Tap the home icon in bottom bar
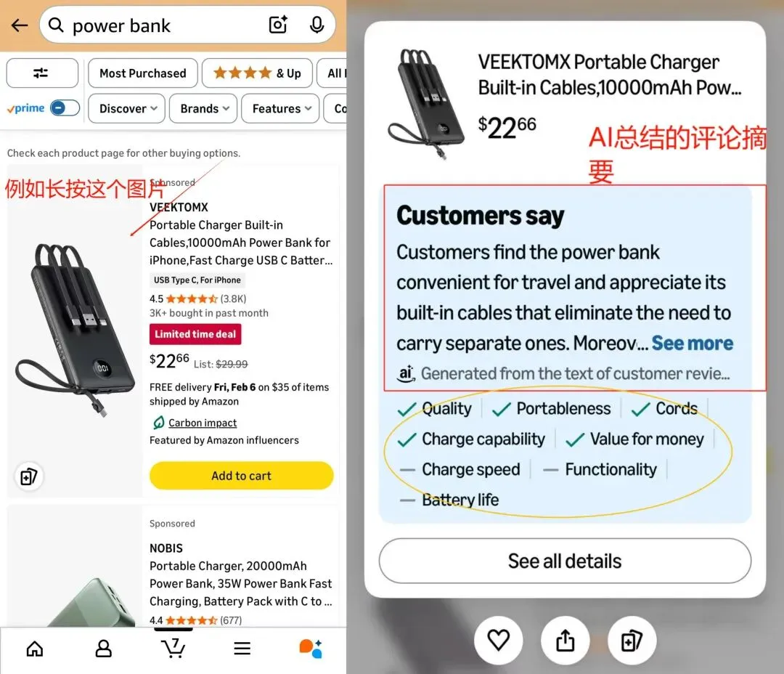This screenshot has width=784, height=674. tap(35, 649)
